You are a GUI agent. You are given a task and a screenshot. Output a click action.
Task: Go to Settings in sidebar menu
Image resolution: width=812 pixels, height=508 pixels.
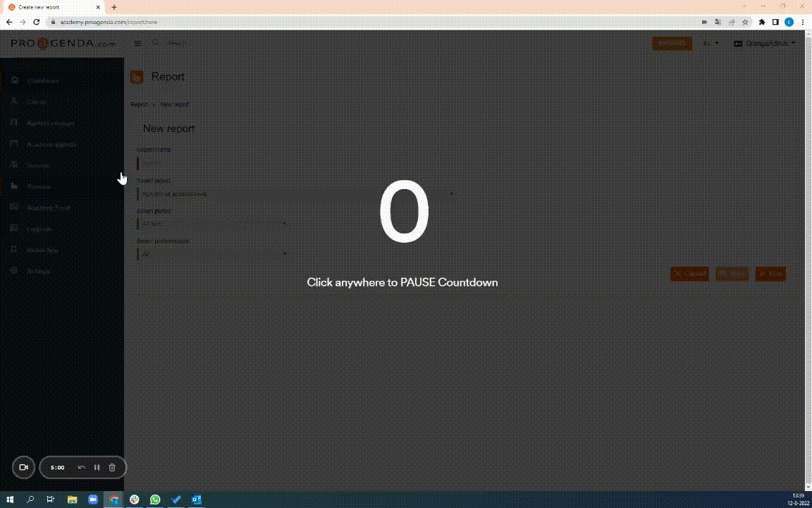coord(39,271)
